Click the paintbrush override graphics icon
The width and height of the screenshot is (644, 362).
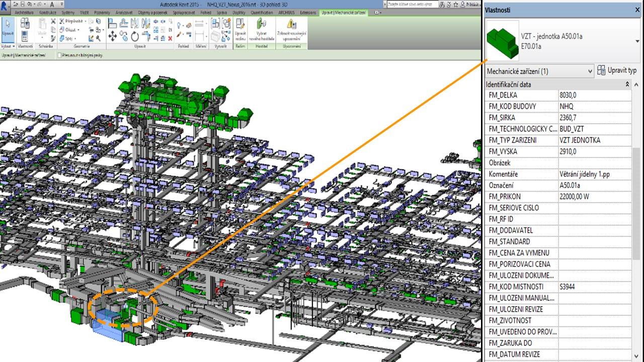click(179, 34)
